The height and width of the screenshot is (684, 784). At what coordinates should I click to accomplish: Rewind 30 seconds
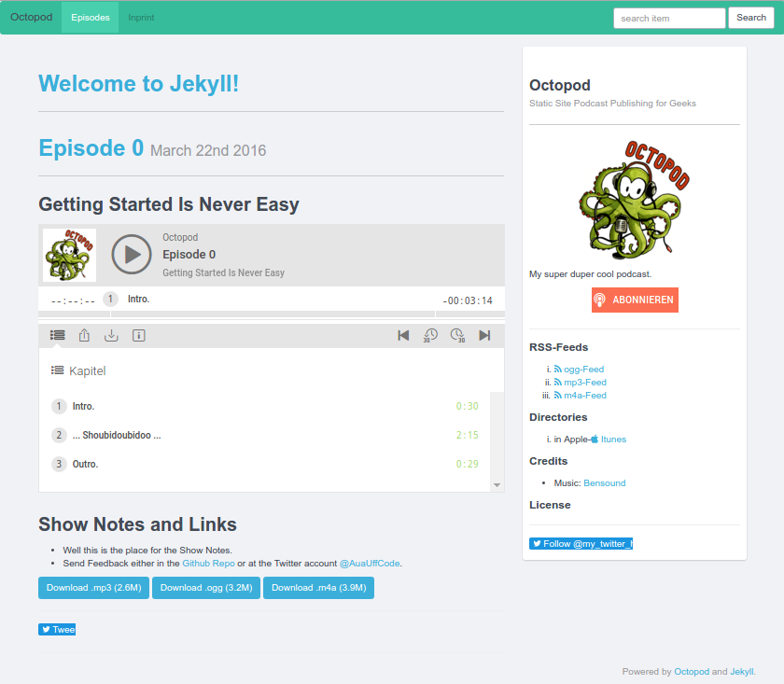(x=430, y=336)
